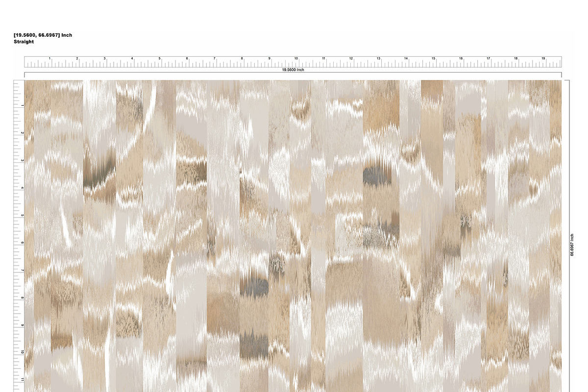Click number 19 on the top ruler

(543, 59)
